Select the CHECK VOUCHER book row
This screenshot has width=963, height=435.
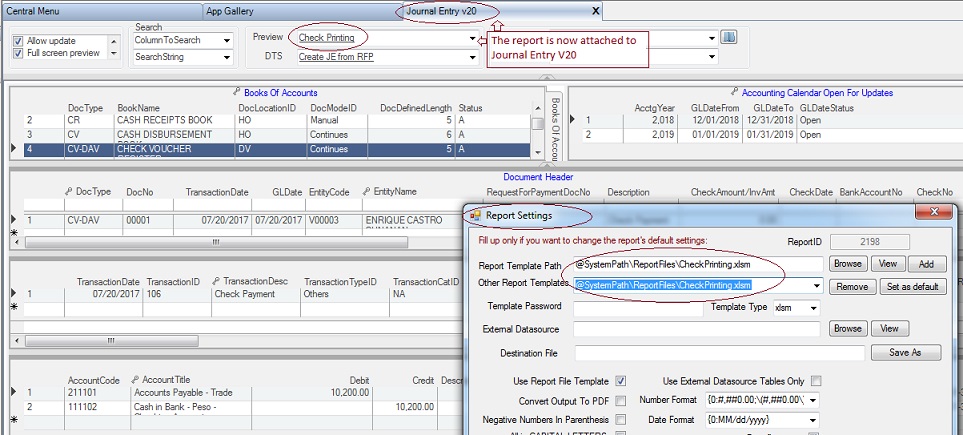tap(277, 149)
